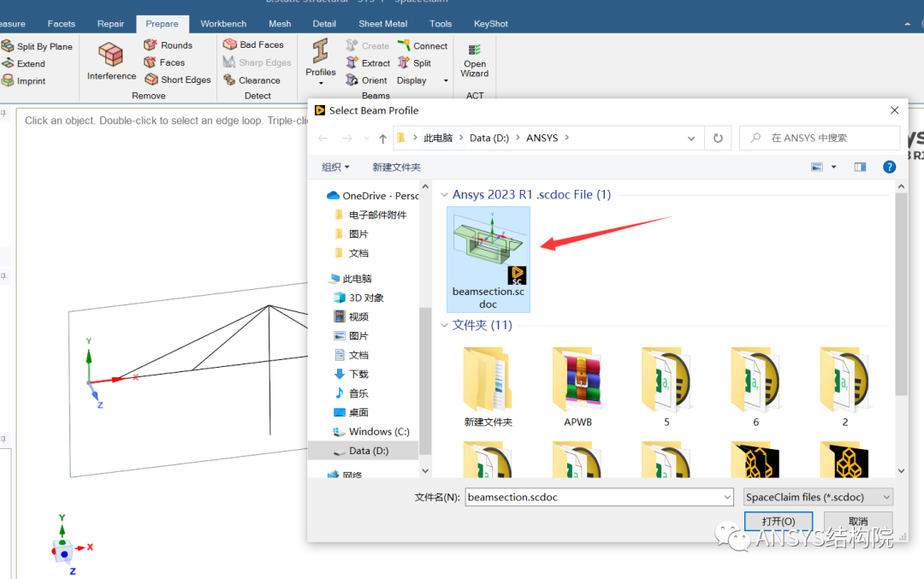Click the 打开(O) button

(x=778, y=522)
